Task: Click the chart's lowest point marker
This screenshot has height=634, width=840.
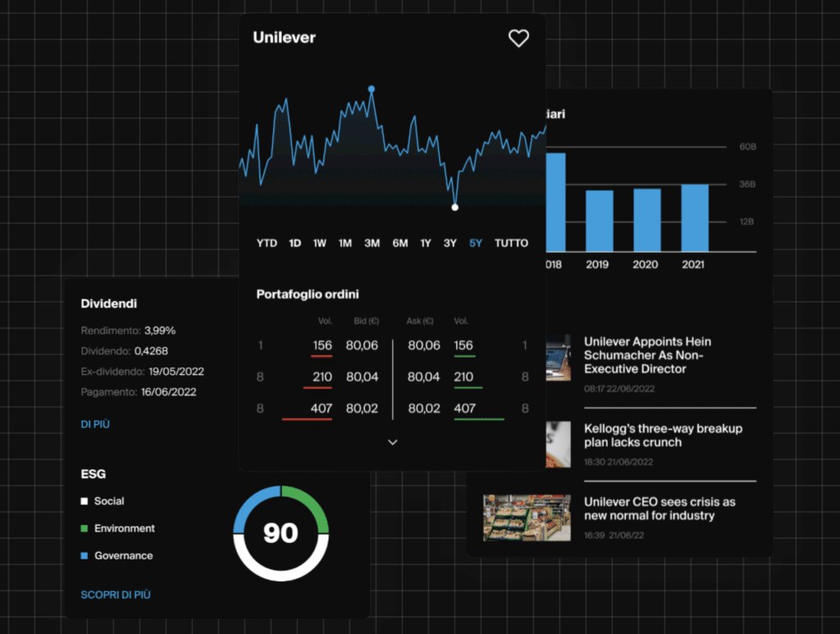Action: coord(454,208)
